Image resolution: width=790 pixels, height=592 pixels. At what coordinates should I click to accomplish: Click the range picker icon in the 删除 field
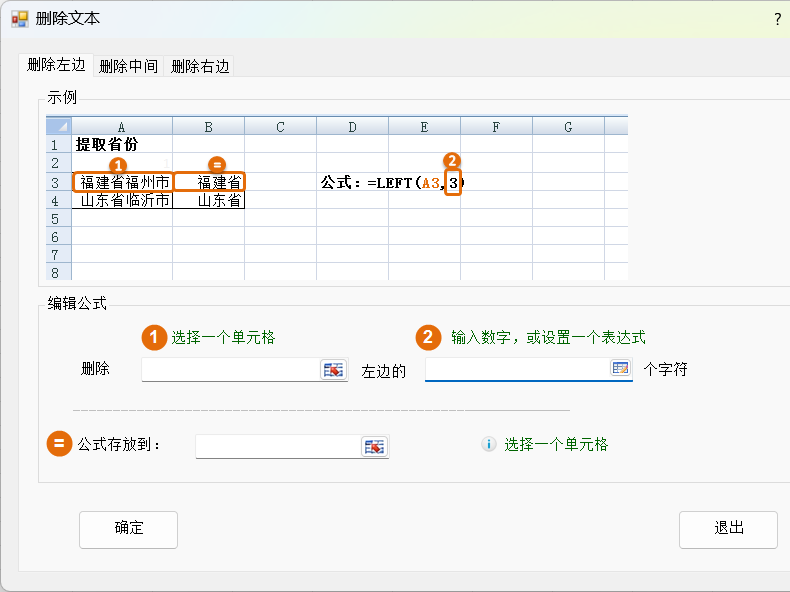332,370
